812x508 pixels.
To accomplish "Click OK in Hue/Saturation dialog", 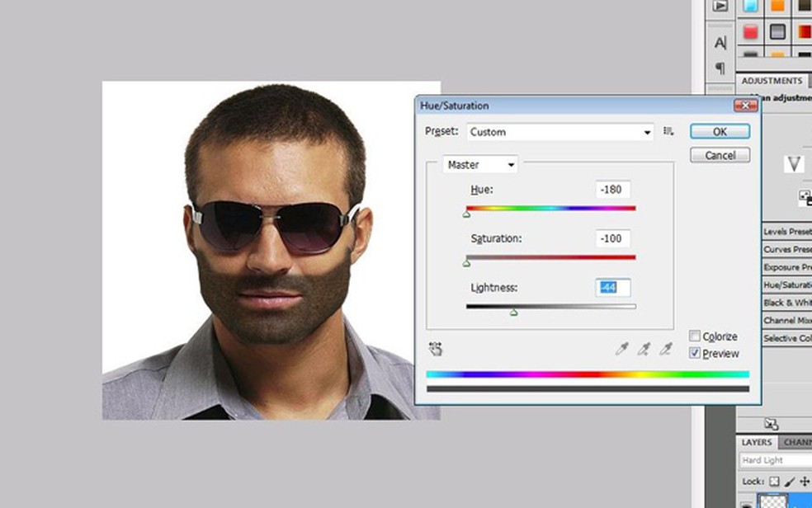I will 720,131.
